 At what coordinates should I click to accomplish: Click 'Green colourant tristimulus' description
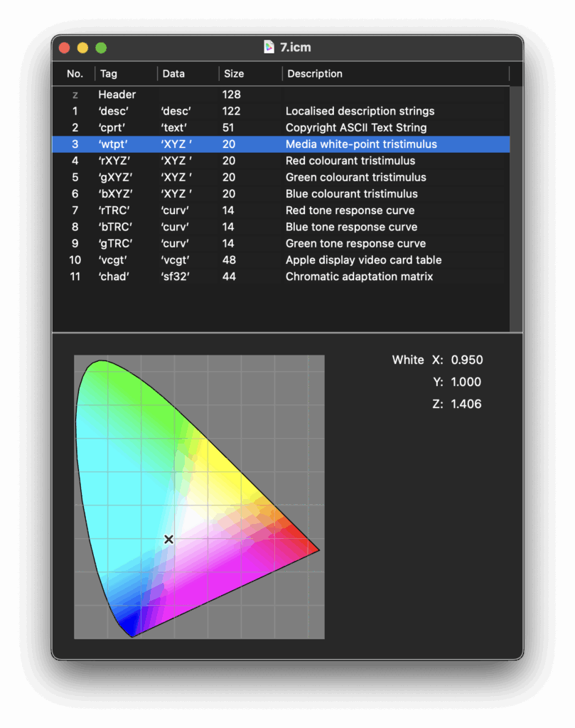355,177
